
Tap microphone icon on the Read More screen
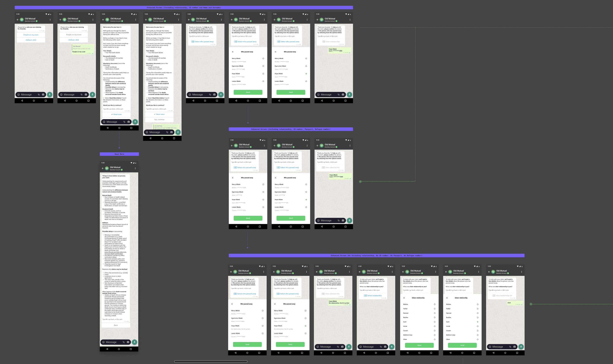coord(134,342)
